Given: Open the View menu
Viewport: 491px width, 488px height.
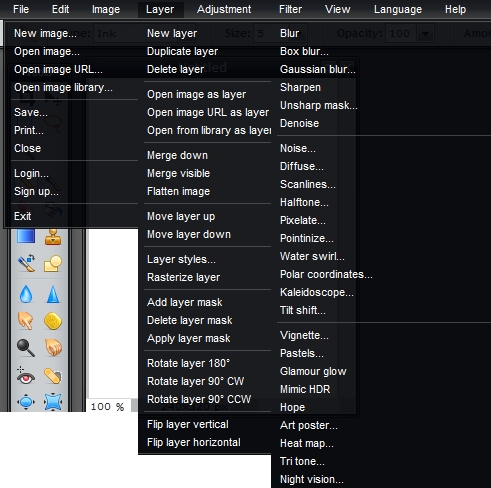Looking at the screenshot, I should point(338,9).
